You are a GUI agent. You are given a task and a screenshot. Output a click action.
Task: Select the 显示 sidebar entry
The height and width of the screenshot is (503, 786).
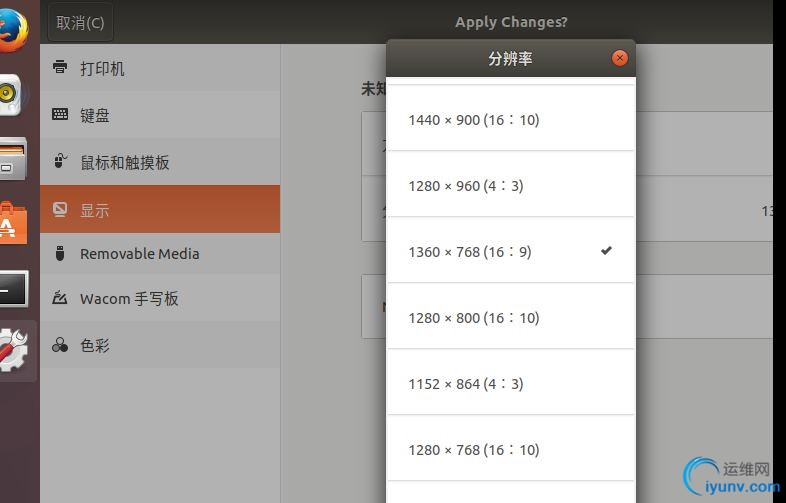160,209
